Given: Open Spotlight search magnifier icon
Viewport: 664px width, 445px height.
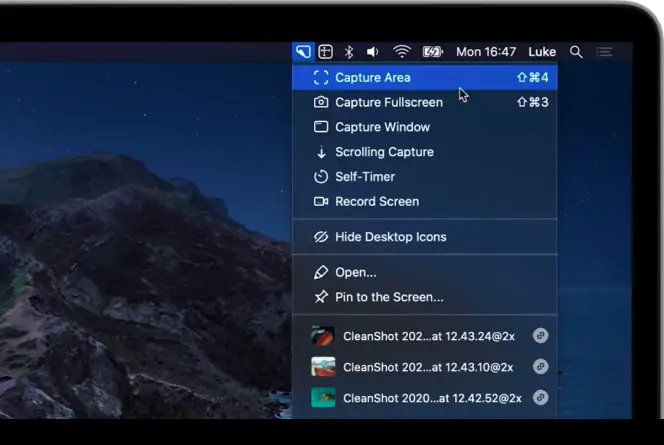Looking at the screenshot, I should coord(576,52).
